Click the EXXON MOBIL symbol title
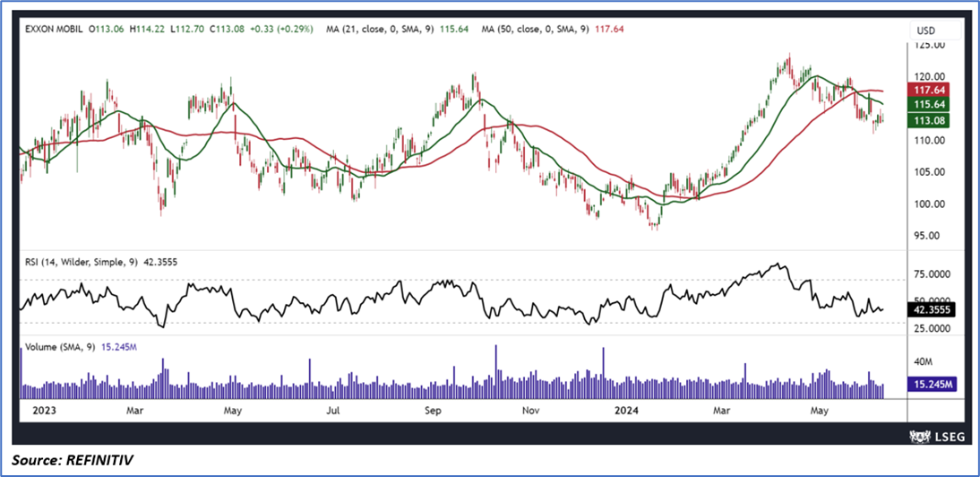980x477 pixels. click(53, 29)
